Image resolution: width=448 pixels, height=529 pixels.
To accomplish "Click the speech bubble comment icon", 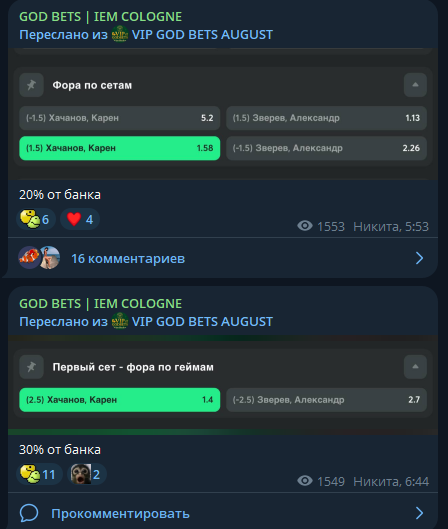I will tap(29, 513).
